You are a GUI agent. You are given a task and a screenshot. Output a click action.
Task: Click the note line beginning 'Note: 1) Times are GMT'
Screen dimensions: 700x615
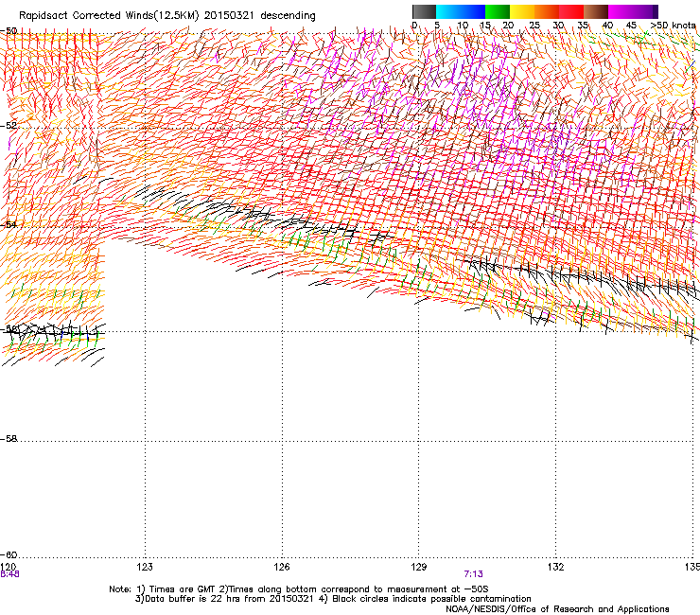coord(299,589)
